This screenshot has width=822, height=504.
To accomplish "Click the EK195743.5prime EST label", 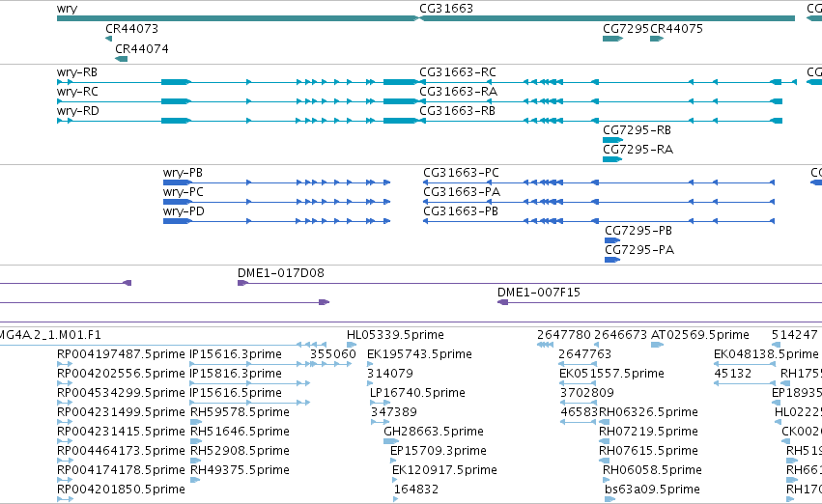I will click(419, 354).
